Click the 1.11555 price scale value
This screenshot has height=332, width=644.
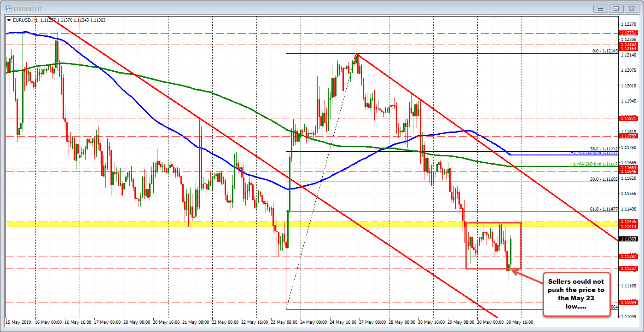coord(628,194)
